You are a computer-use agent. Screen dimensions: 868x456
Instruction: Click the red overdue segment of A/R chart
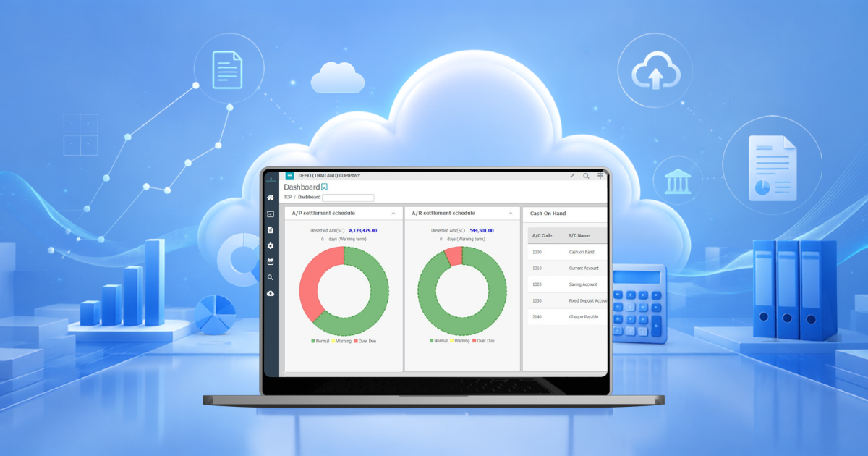coord(454,256)
